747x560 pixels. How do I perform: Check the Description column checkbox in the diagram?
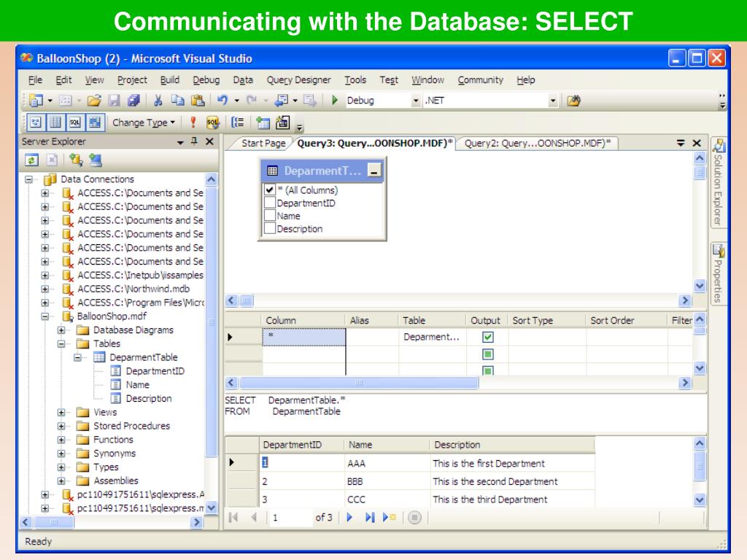[269, 228]
